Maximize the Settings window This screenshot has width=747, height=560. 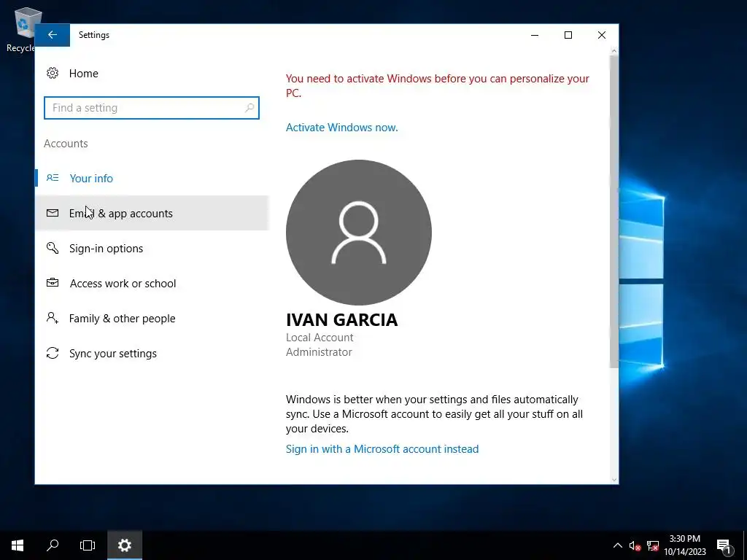568,35
